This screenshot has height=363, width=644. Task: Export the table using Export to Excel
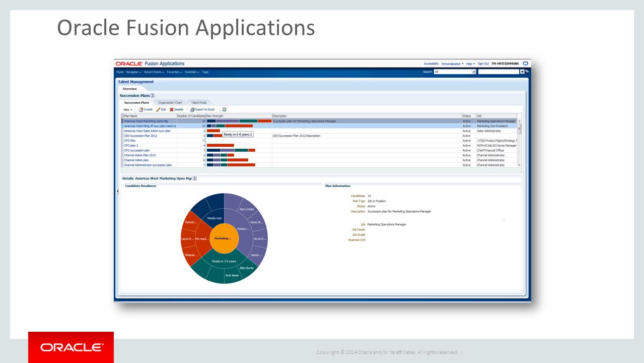pos(202,109)
